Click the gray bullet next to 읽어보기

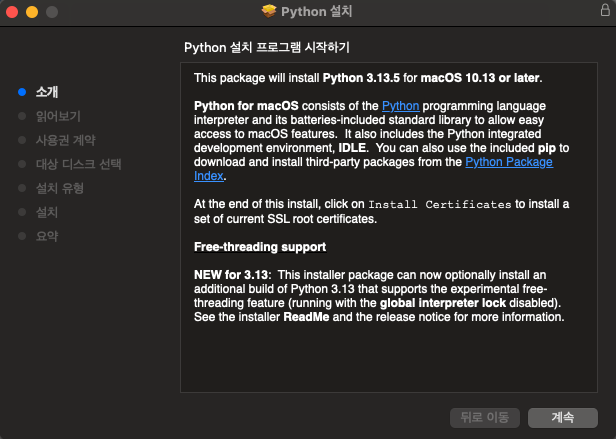(x=22, y=116)
